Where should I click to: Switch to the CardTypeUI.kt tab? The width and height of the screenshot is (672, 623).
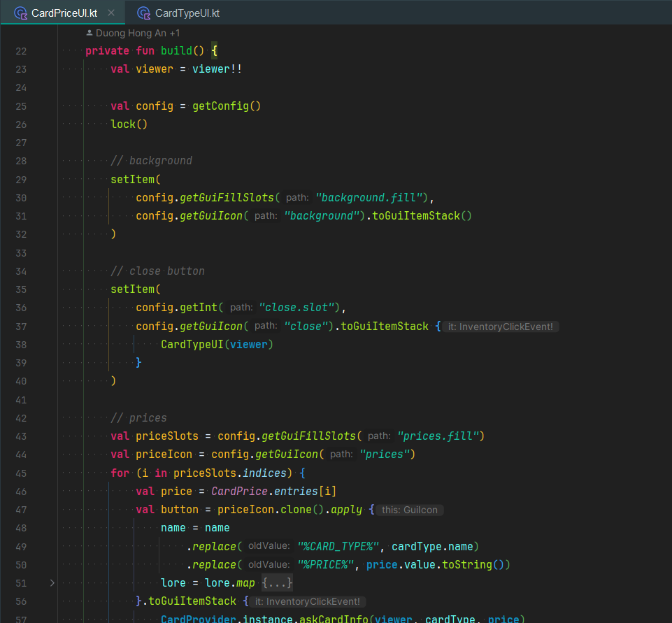178,13
